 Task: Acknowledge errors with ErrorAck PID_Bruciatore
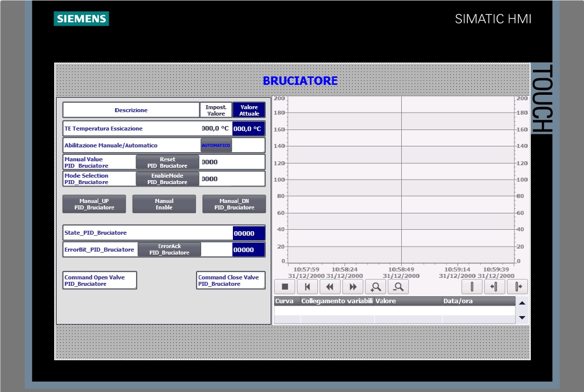tap(169, 250)
